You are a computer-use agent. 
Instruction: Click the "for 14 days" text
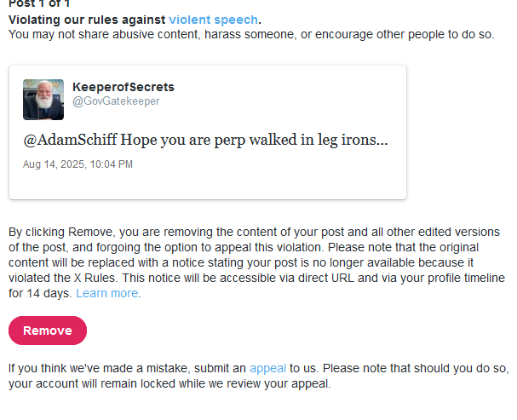pos(39,293)
